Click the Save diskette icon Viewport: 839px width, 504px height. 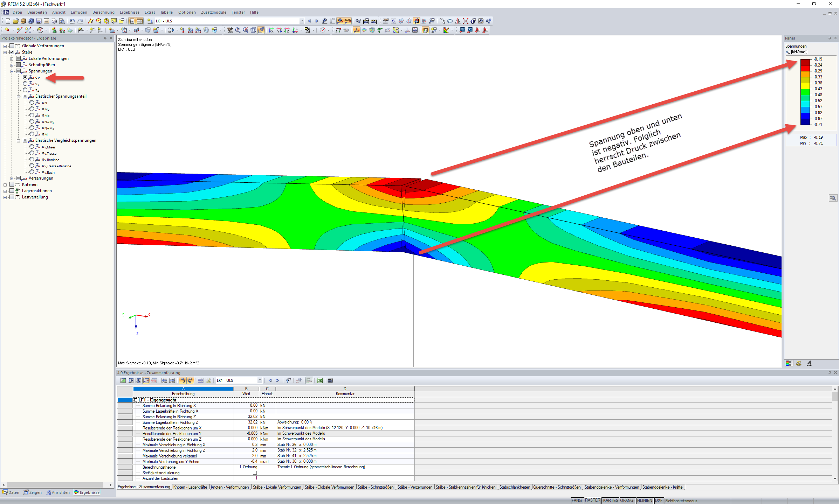pyautogui.click(x=39, y=21)
